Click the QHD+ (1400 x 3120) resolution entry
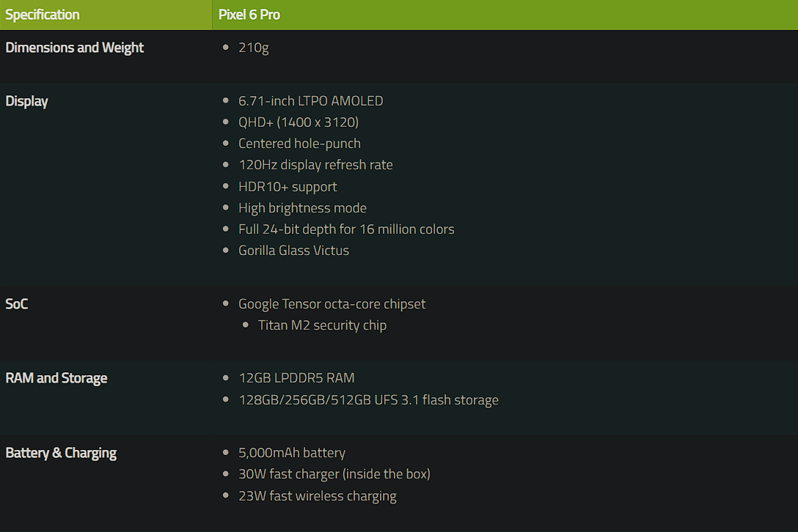 (299, 122)
